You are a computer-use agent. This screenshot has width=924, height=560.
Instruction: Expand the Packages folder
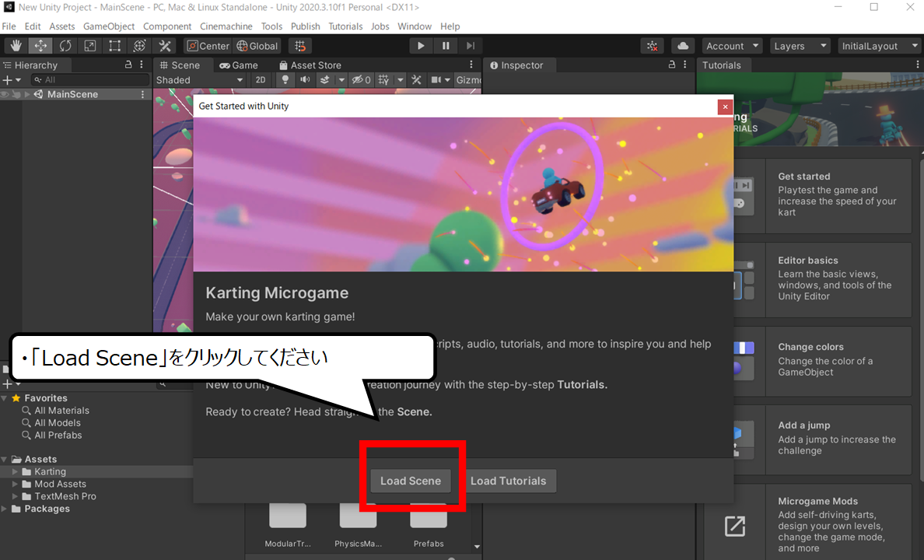pyautogui.click(x=4, y=509)
